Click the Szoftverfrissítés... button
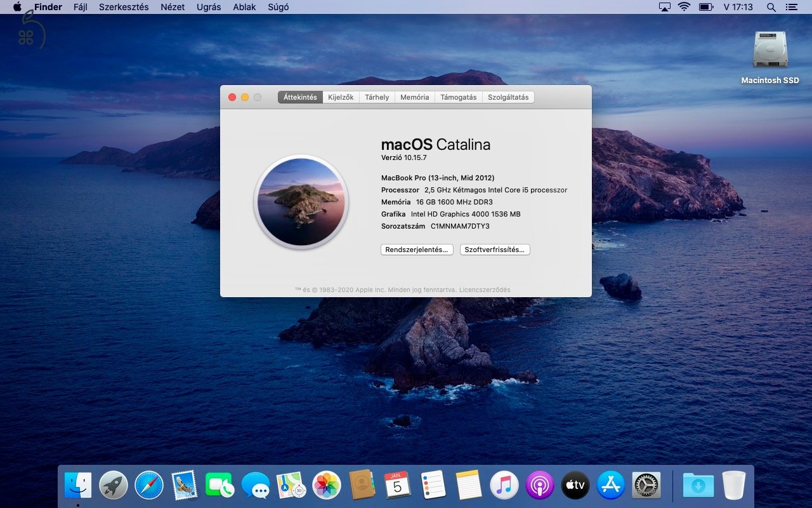812x508 pixels. [x=495, y=250]
